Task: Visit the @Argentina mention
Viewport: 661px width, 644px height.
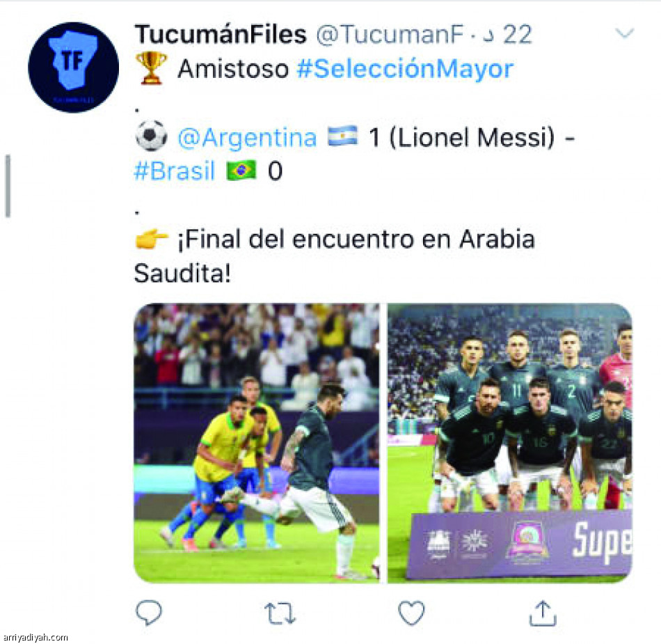Action: click(x=247, y=137)
